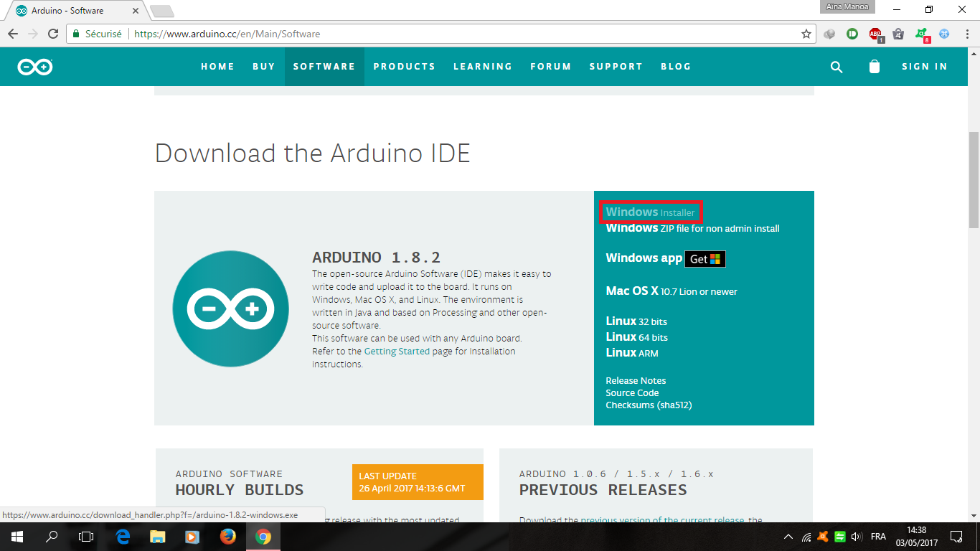The width and height of the screenshot is (980, 551).
Task: Open Task View in the taskbar
Action: (86, 537)
